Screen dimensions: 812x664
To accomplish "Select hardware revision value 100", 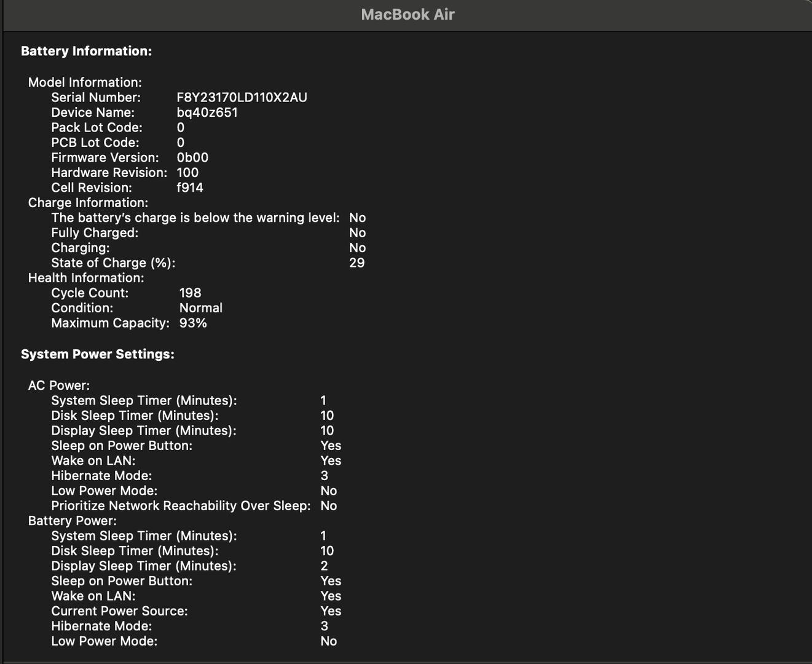I will pos(187,172).
